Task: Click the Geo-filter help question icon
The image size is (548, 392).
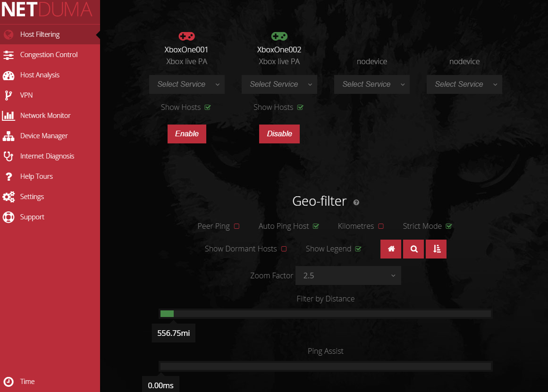Action: point(356,202)
